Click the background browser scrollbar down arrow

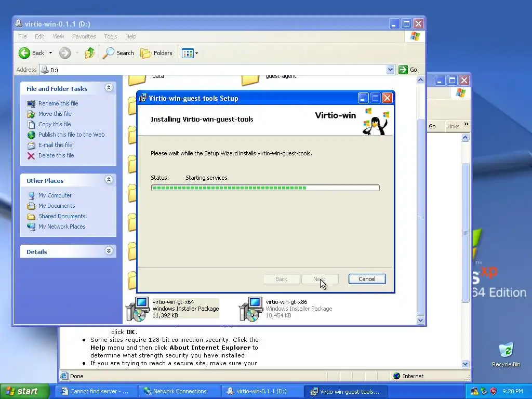[465, 364]
